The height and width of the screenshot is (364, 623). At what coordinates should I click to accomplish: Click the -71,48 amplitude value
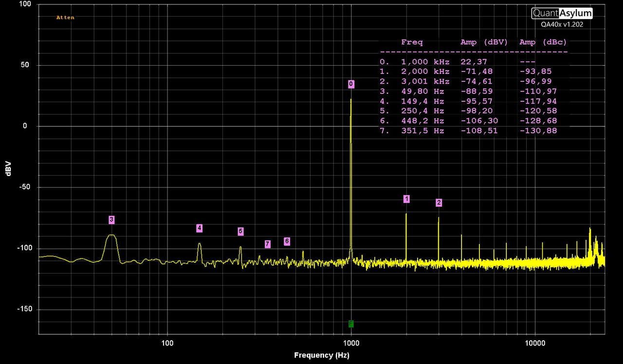476,72
